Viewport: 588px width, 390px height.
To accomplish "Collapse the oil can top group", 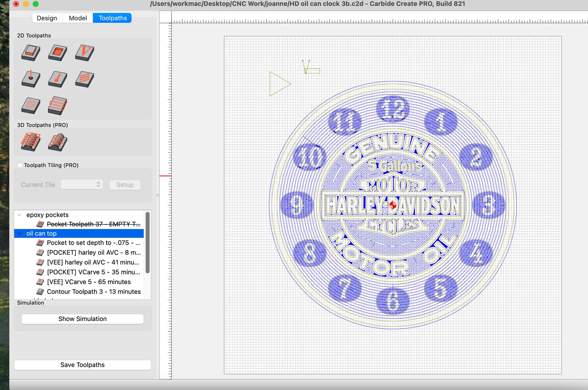I will tap(20, 234).
